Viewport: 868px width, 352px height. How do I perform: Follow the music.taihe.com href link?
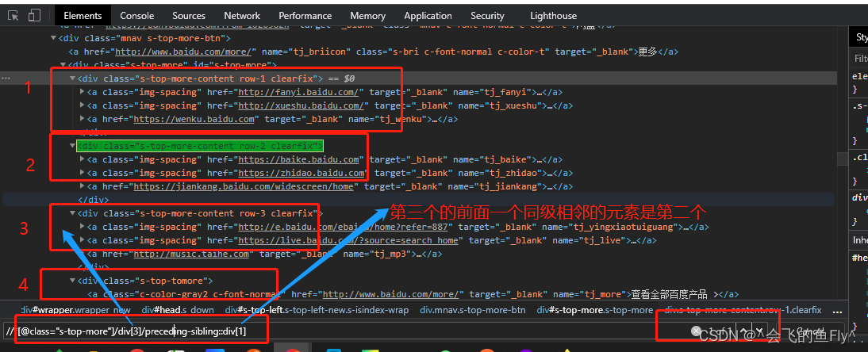(x=191, y=254)
